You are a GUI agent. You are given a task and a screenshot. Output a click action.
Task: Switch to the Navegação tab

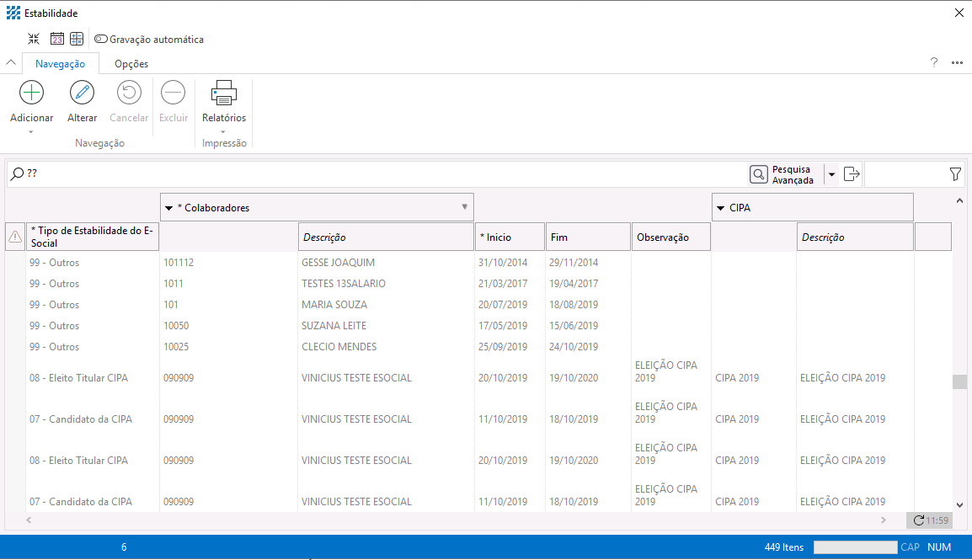click(x=60, y=64)
